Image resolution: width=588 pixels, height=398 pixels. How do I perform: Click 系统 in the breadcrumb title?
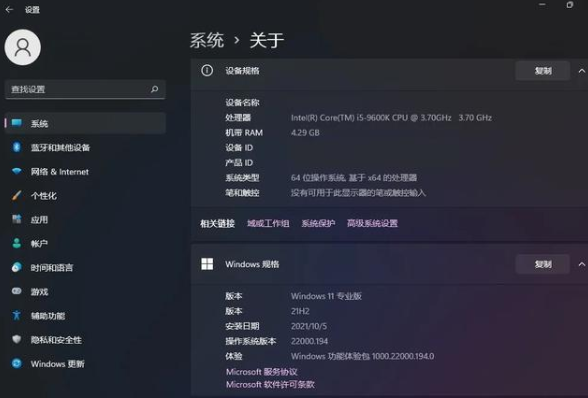(207, 40)
